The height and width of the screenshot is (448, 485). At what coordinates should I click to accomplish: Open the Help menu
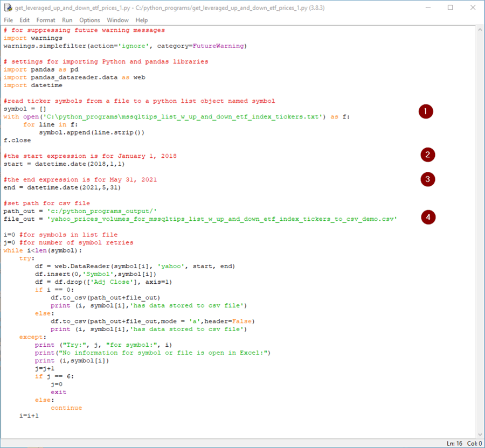(141, 20)
